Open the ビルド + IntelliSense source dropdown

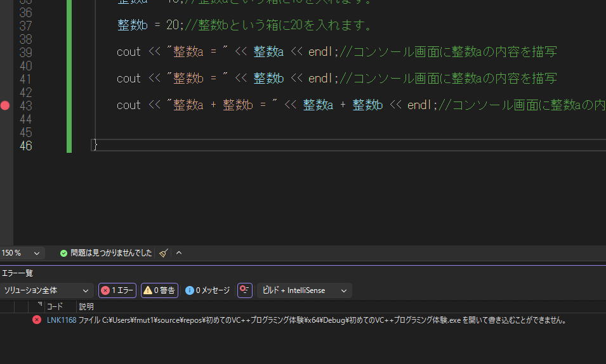305,290
